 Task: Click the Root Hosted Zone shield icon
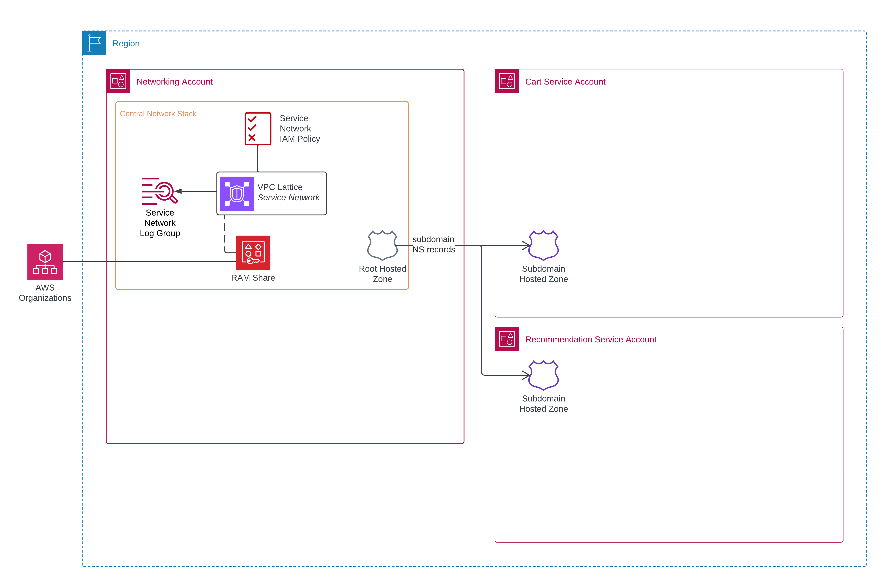click(382, 246)
